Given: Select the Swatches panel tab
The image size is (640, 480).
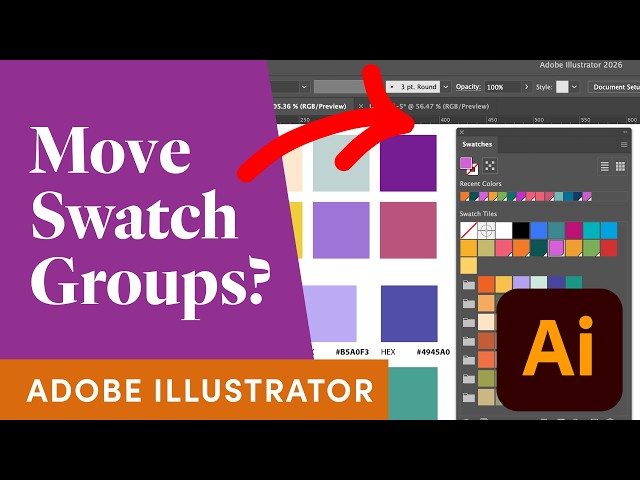Looking at the screenshot, I should tap(477, 144).
